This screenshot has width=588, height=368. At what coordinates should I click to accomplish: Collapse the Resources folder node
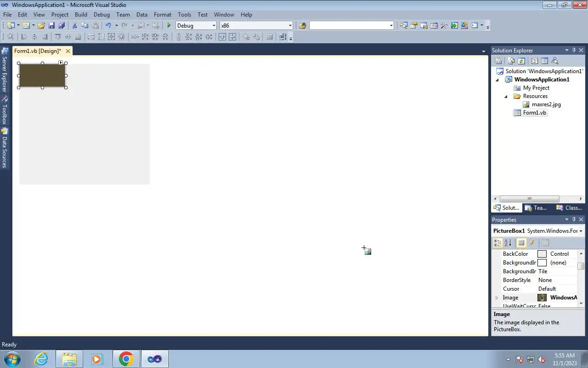[x=506, y=96]
